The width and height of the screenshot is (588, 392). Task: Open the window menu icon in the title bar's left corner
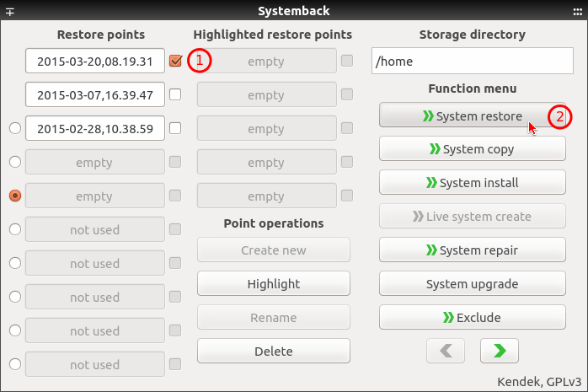10,12
